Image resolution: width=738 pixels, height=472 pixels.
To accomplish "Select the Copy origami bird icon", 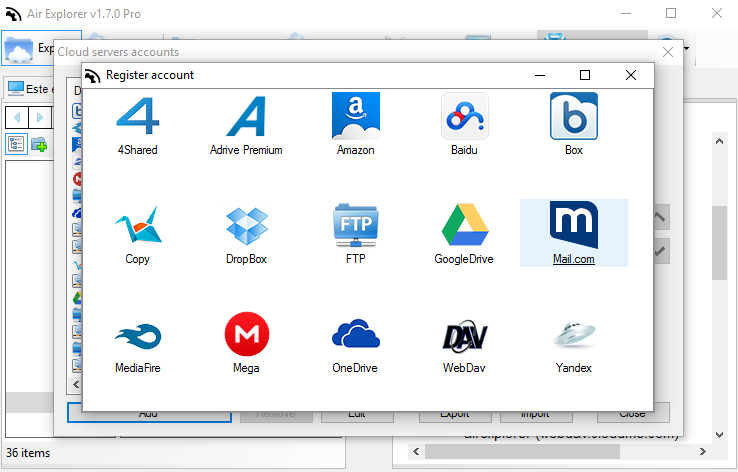I will coord(137,224).
